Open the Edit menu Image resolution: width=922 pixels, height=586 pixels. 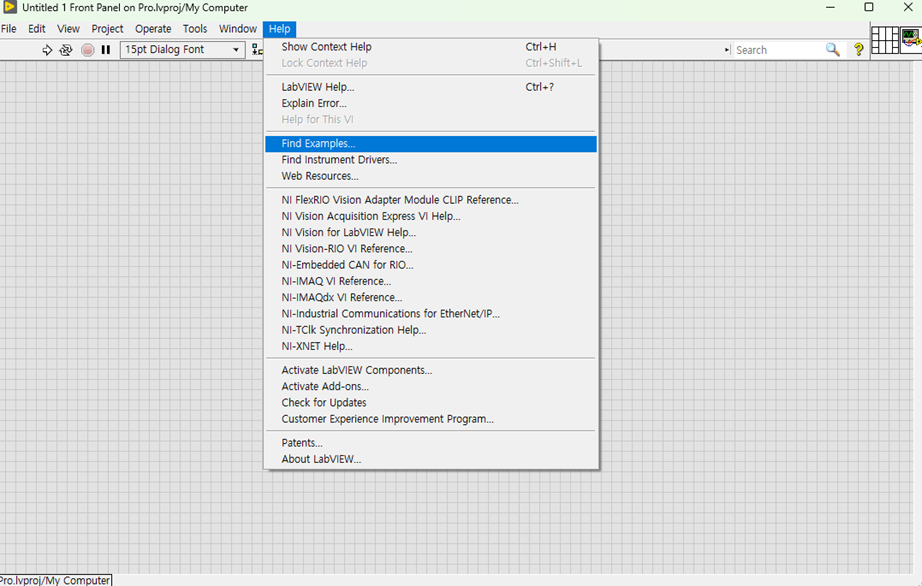pos(36,29)
